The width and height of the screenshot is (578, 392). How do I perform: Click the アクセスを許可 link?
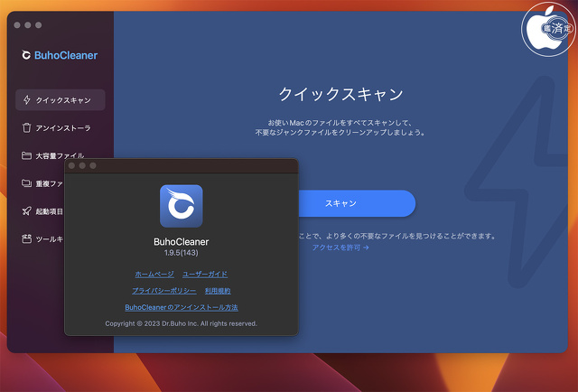(x=340, y=247)
